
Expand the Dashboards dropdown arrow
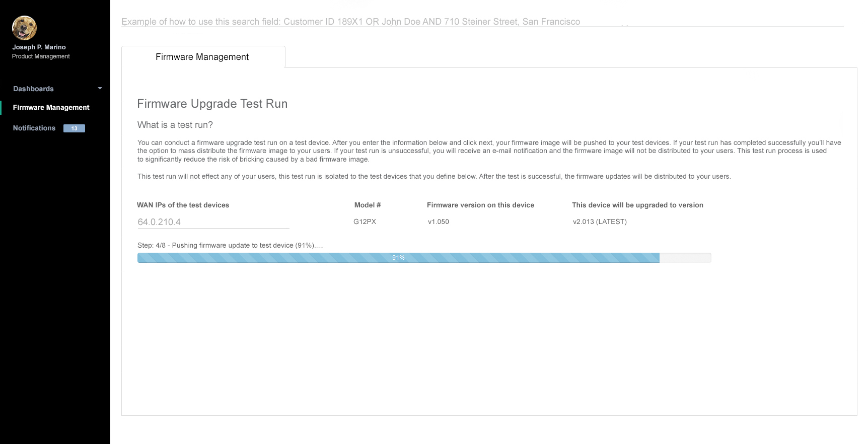point(100,89)
